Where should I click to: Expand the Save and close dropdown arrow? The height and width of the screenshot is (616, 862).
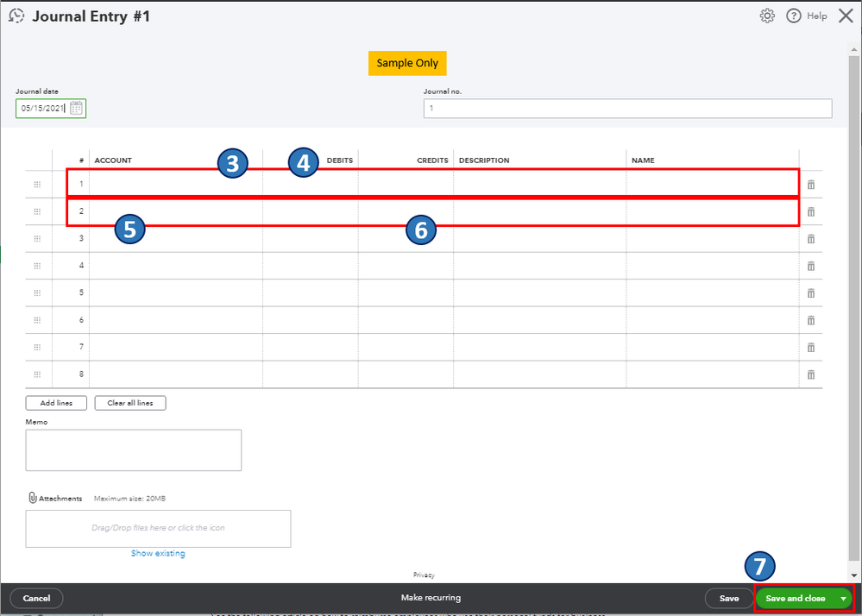pos(843,599)
